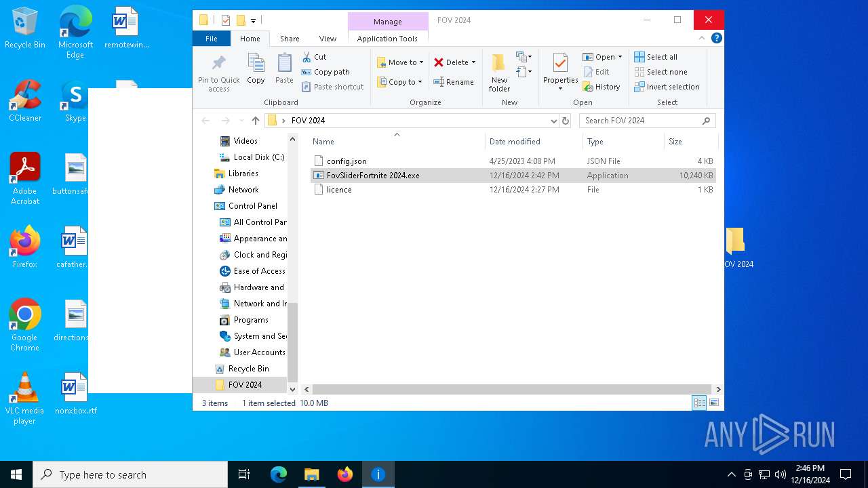Open Google Chrome desktop icon
This screenshot has height=488, width=868.
[x=24, y=325]
